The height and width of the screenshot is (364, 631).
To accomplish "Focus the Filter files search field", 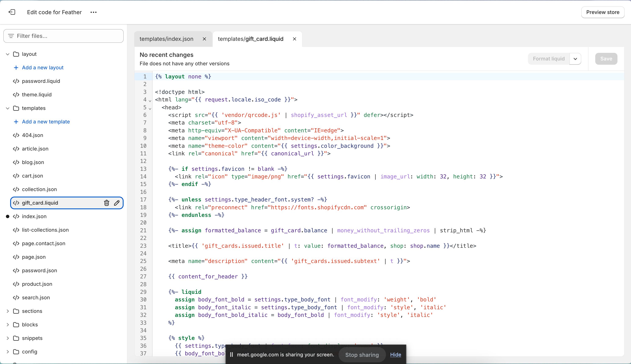I will click(63, 36).
